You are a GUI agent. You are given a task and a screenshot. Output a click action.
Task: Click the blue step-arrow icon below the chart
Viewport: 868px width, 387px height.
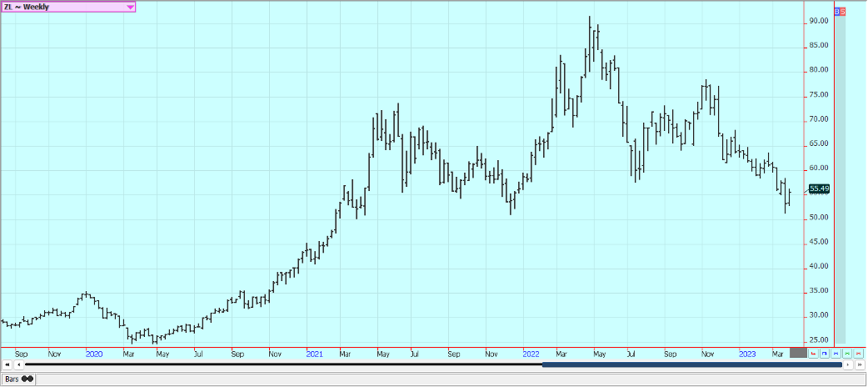point(825,354)
